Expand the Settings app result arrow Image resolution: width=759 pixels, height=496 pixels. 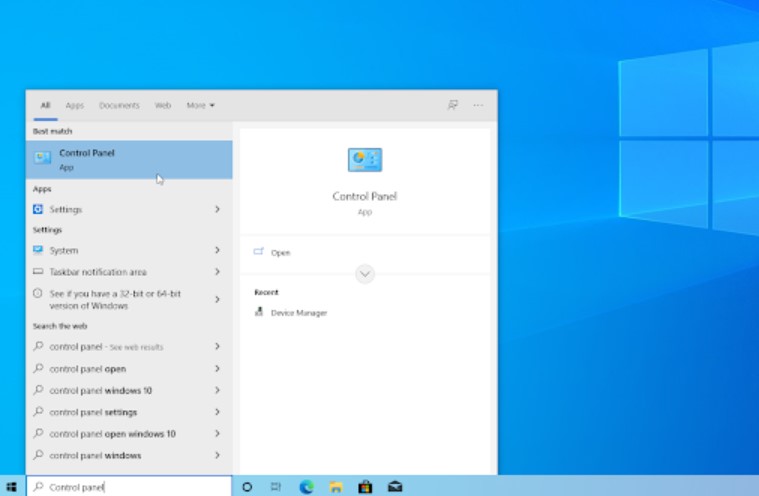tap(217, 209)
